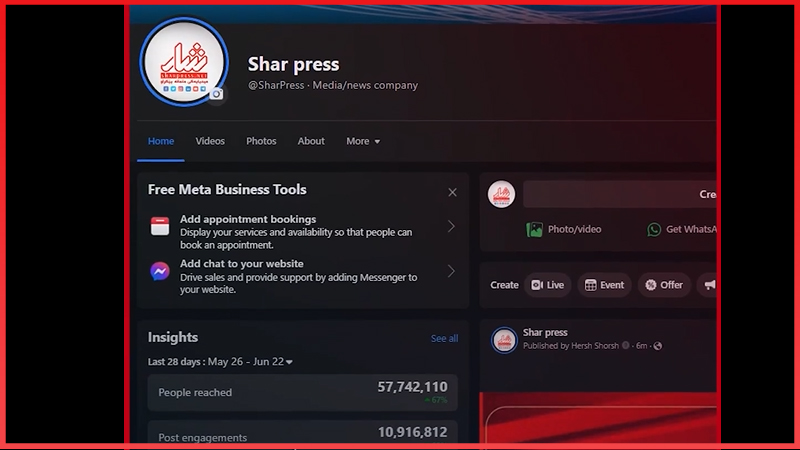Screen dimensions: 800x450
Task: Click the Get WhatsApp button
Action: point(681,230)
